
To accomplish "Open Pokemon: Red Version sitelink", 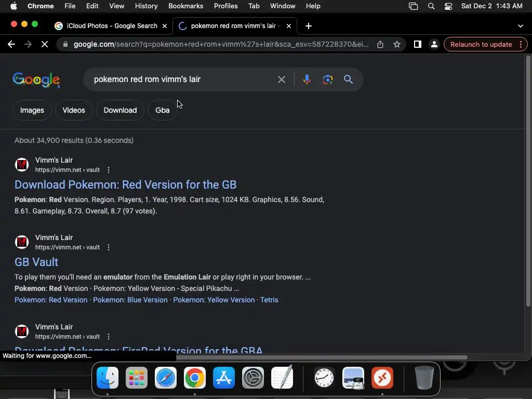I will 51,300.
